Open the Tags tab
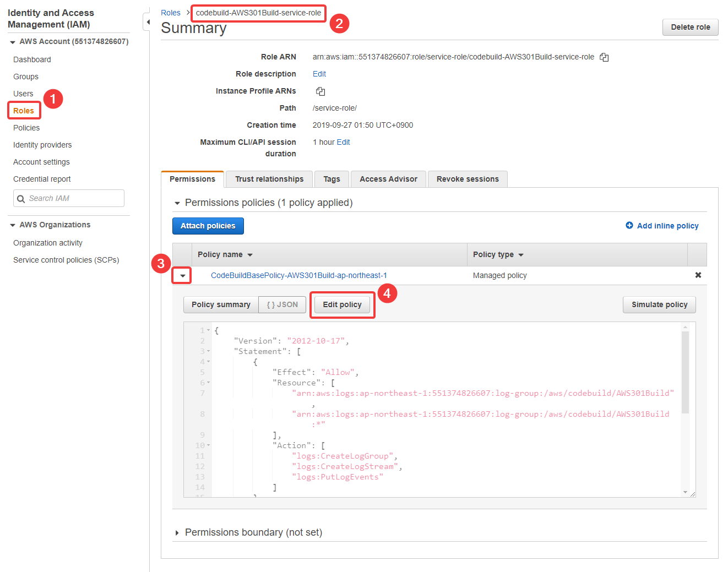The height and width of the screenshot is (572, 728). (332, 179)
